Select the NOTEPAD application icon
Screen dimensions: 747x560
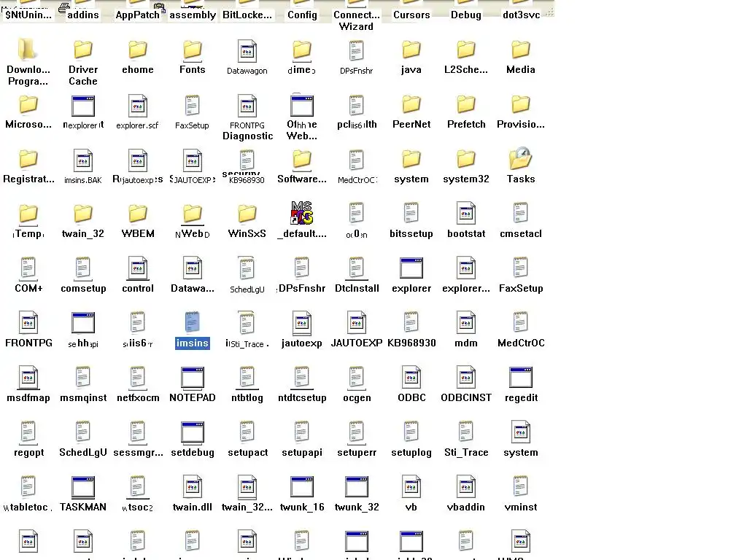[x=193, y=378]
